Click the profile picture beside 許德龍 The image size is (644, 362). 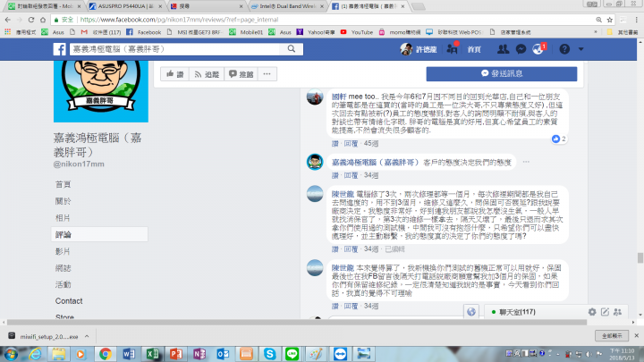click(x=406, y=49)
